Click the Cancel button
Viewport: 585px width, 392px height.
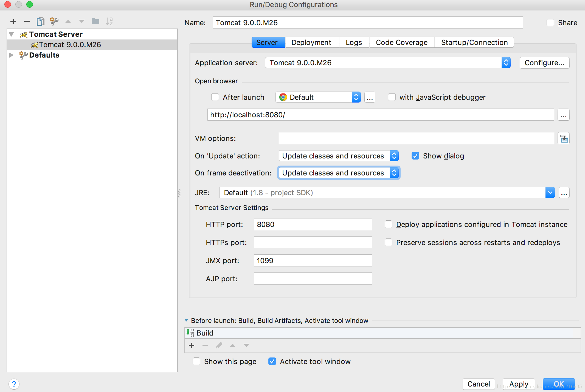479,384
